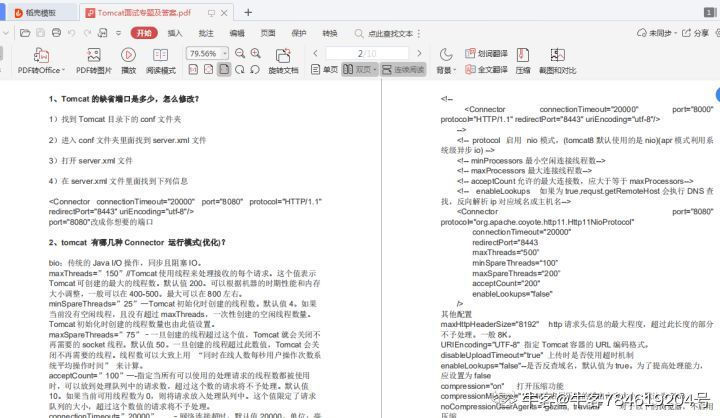Open the 页面 ribbon tab
The image size is (720, 418).
pos(268,33)
